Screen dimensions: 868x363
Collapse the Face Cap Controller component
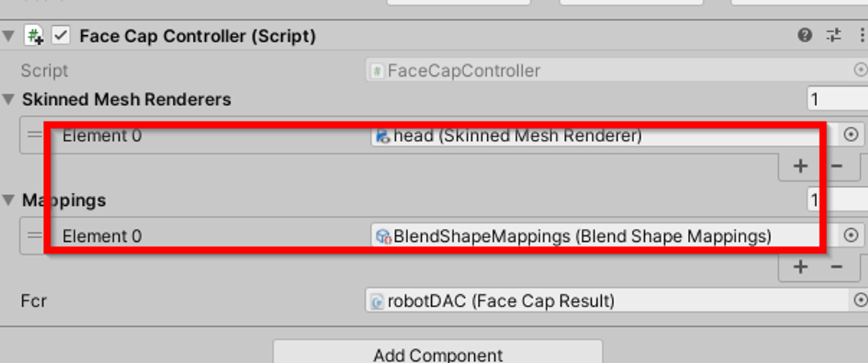pyautogui.click(x=9, y=36)
